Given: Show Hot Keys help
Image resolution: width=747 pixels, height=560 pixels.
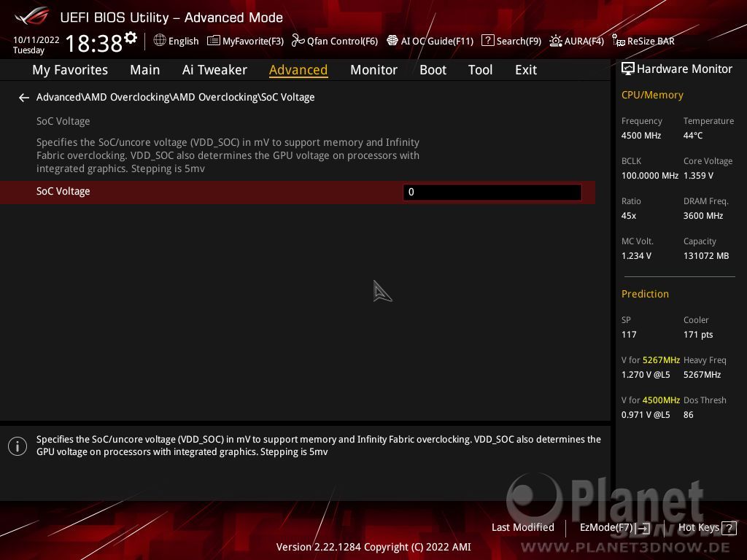Looking at the screenshot, I should pos(708,528).
